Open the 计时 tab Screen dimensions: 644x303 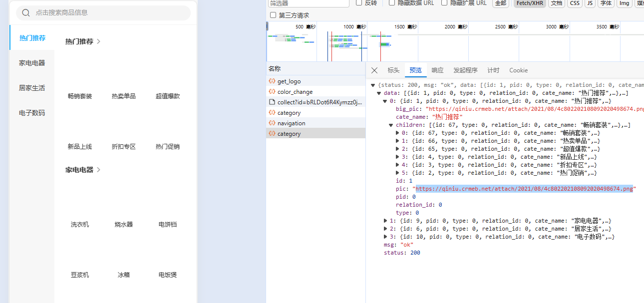point(493,70)
